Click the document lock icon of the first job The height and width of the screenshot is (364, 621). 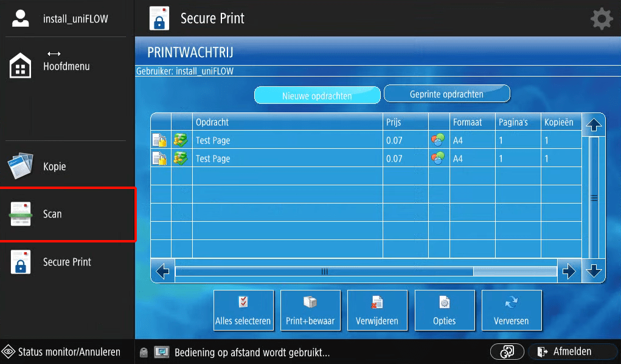(x=160, y=140)
